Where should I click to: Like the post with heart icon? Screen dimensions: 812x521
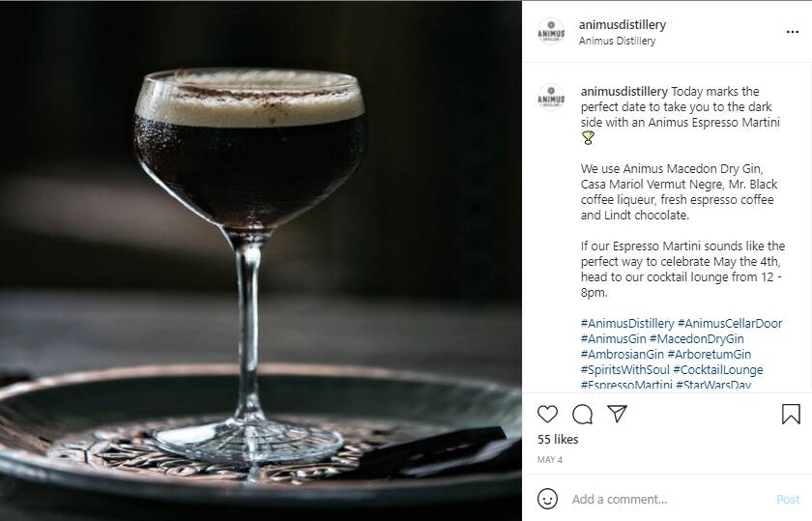pos(547,415)
